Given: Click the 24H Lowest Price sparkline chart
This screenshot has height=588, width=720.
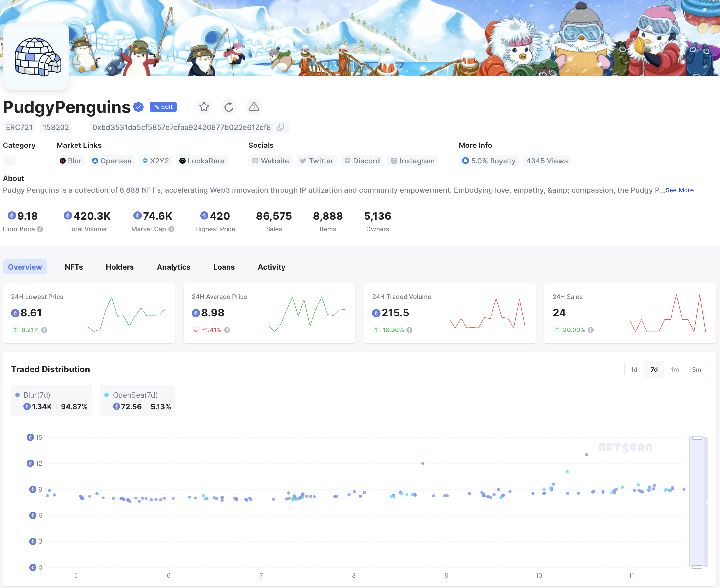Looking at the screenshot, I should [126, 314].
